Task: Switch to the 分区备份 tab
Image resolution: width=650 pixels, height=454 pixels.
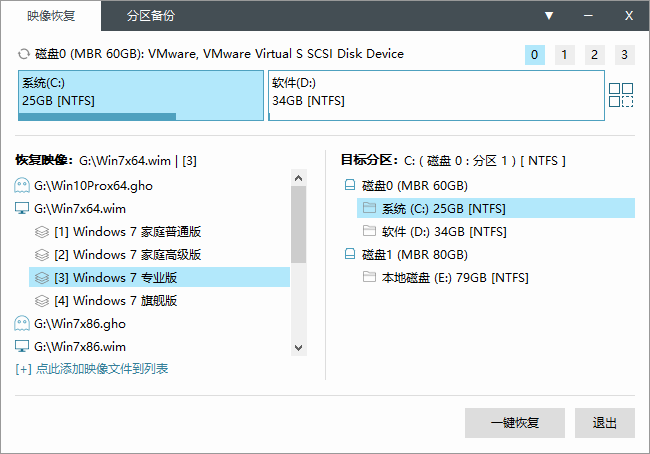Action: (x=151, y=16)
